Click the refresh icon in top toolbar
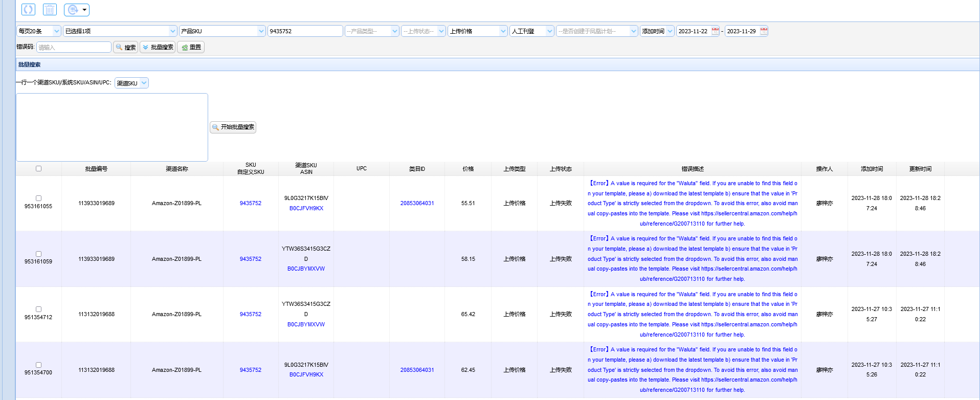 (x=28, y=9)
